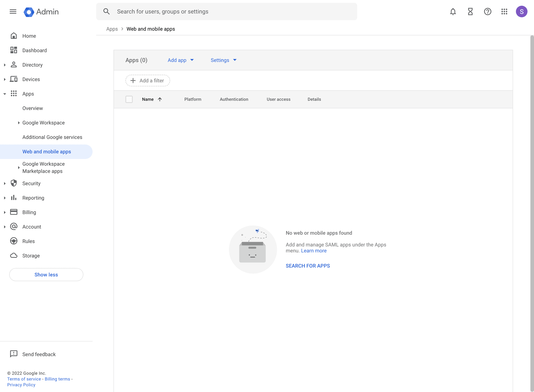Open the main navigation hamburger menu
The height and width of the screenshot is (392, 534).
(x=13, y=11)
